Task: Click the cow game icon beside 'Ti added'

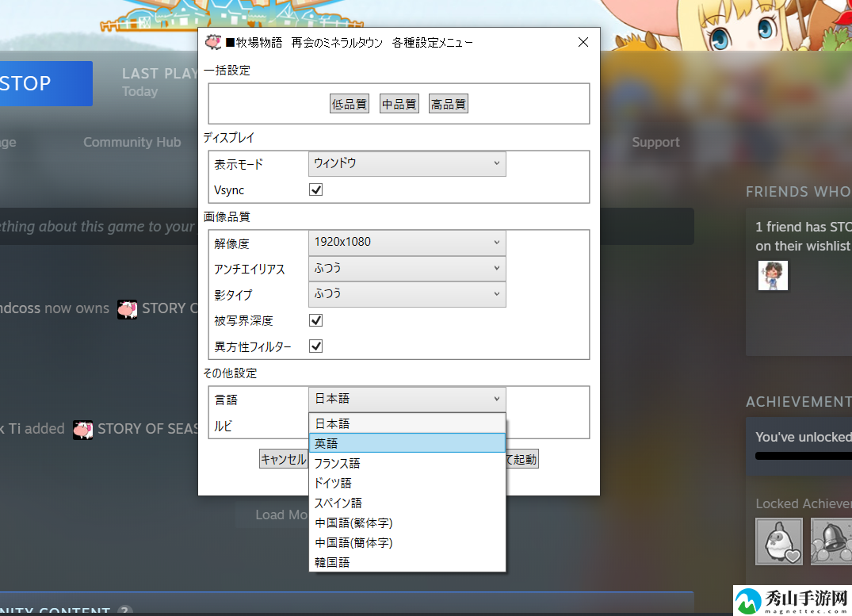Action: click(83, 430)
